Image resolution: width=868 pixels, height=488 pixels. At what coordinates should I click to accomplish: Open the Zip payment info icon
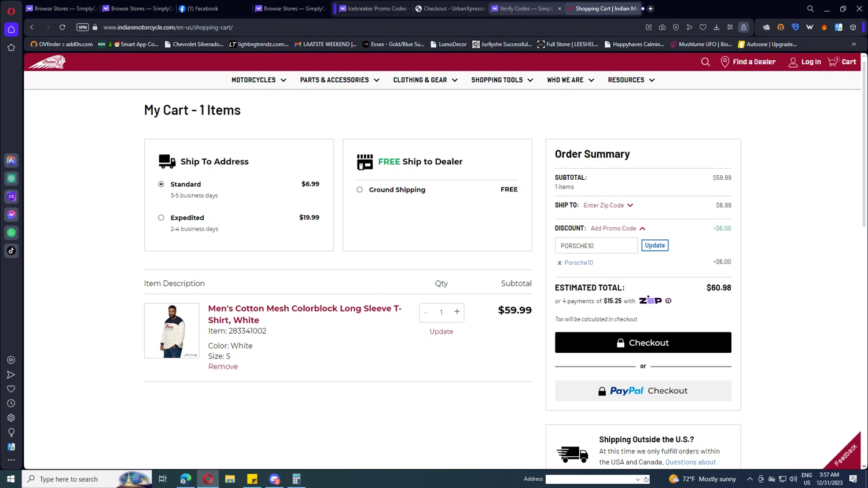tap(668, 301)
